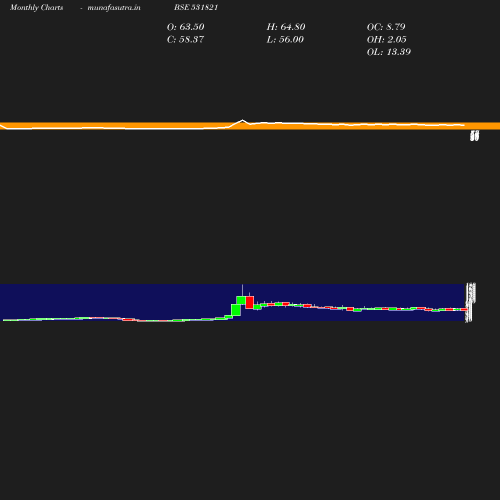Select the close price C: 58.37 value
Viewport: 500px width, 500px height.
[x=185, y=39]
